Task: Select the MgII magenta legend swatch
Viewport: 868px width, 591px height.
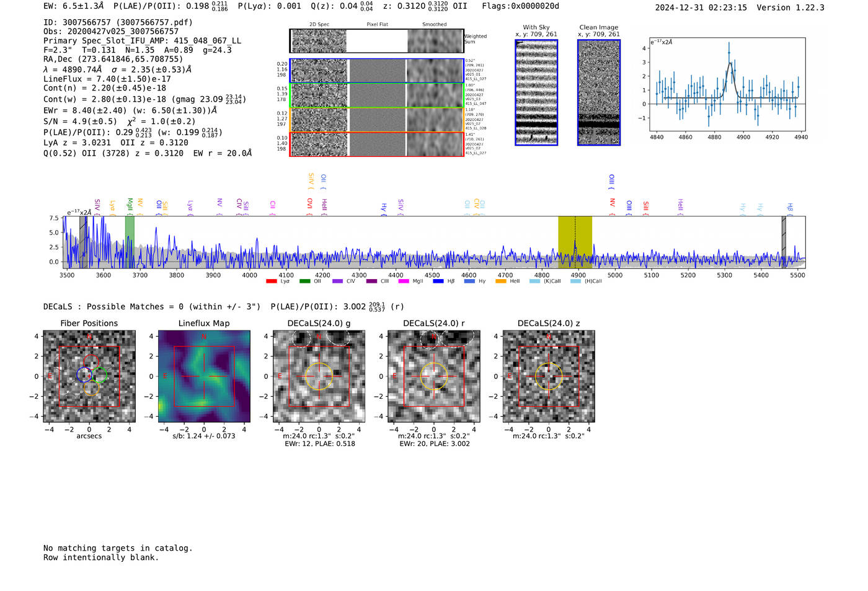Action: pyautogui.click(x=404, y=281)
